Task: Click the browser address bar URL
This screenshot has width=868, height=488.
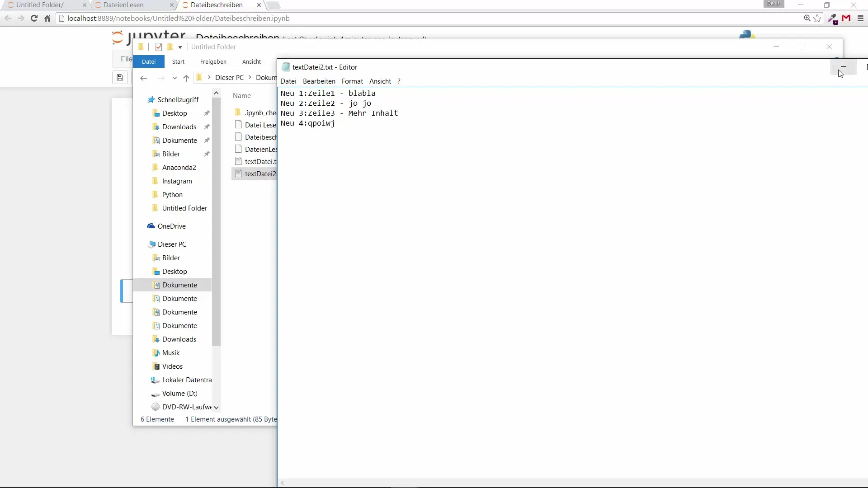Action: pos(179,19)
